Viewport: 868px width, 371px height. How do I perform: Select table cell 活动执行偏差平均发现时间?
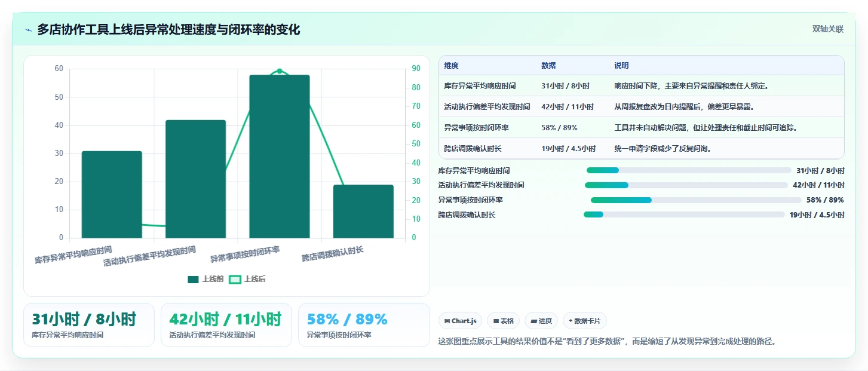(x=487, y=107)
